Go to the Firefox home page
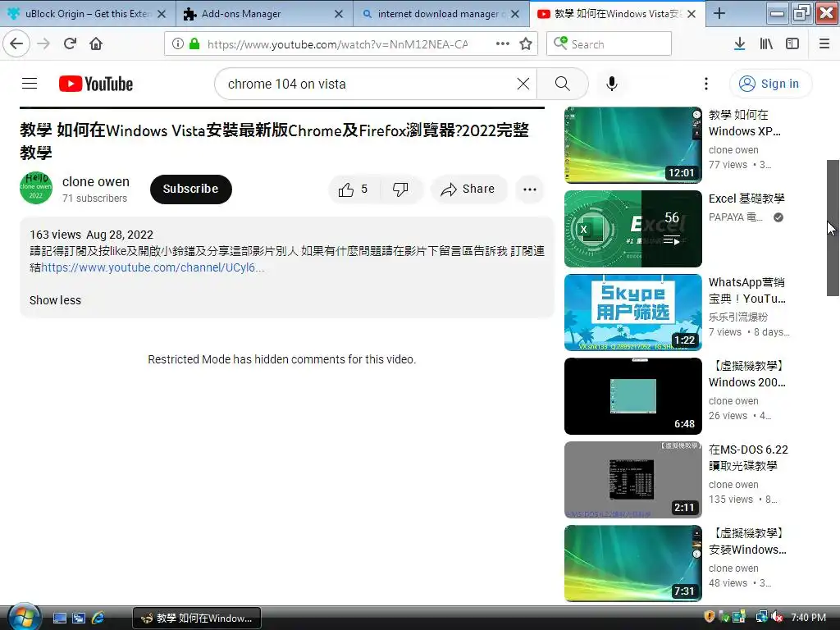Viewport: 840px width, 630px height. [x=96, y=43]
